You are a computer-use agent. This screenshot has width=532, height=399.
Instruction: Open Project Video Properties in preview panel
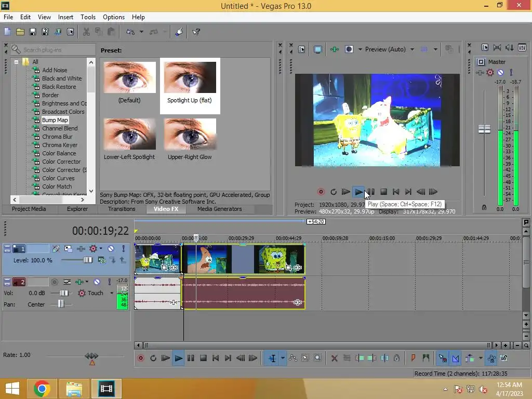click(301, 49)
